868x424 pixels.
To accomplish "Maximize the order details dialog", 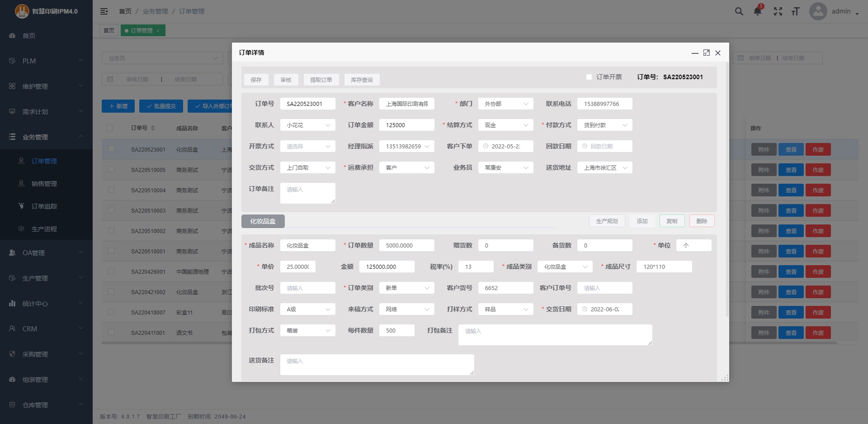I will click(x=706, y=53).
